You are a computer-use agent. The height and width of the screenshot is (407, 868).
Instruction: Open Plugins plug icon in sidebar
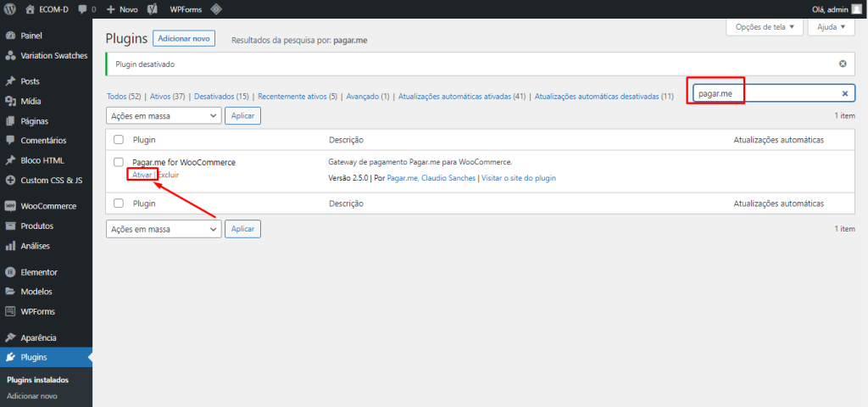coord(10,357)
